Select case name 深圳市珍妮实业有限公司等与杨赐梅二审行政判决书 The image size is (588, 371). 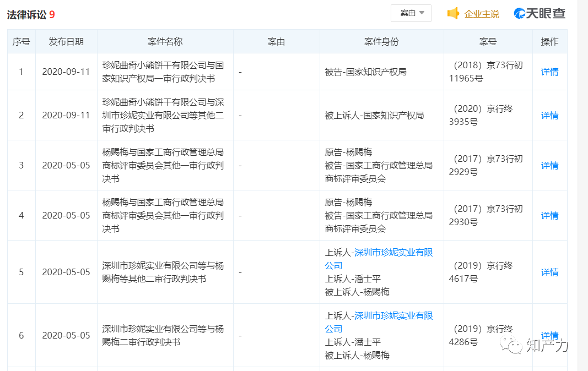(x=163, y=335)
